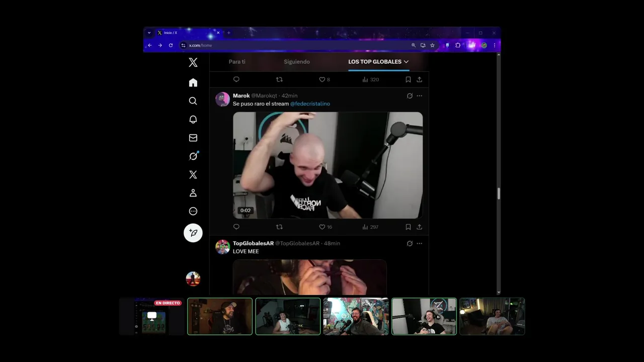This screenshot has height=362, width=644.
Task: Open more options on Marok's post
Action: tap(420, 96)
